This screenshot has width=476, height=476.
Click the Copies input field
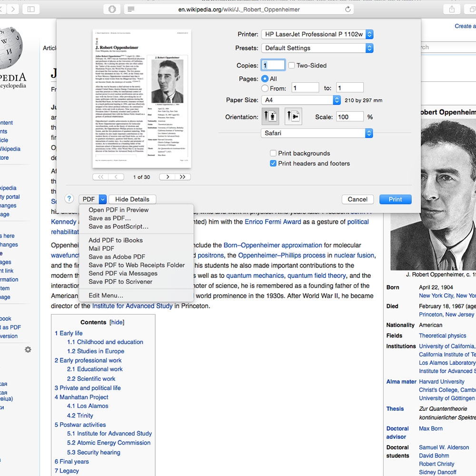click(273, 65)
